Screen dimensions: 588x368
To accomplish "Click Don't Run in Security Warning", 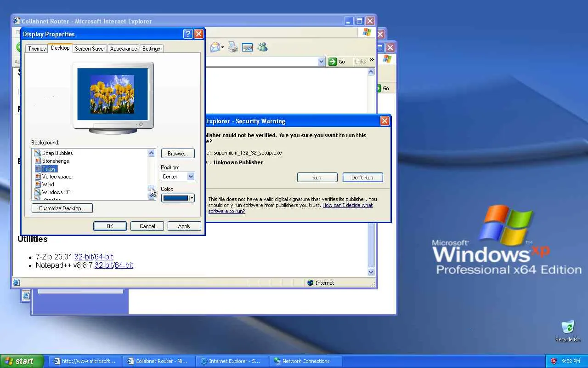I will pyautogui.click(x=362, y=178).
